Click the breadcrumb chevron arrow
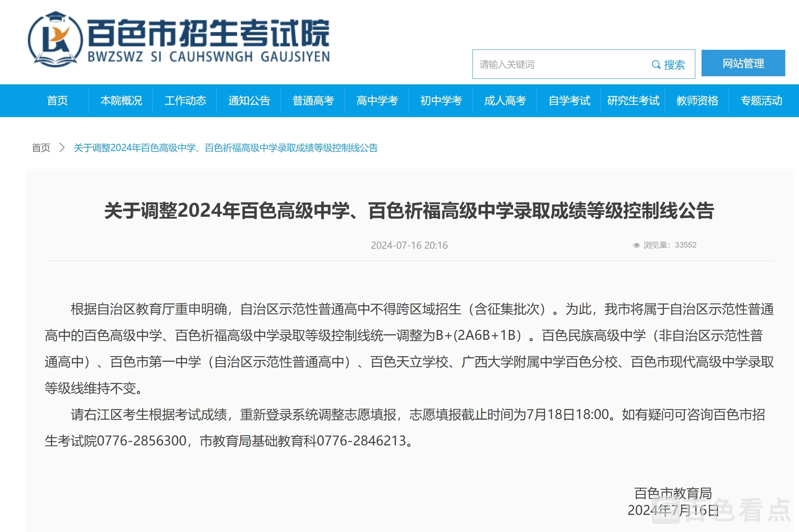 pyautogui.click(x=62, y=148)
